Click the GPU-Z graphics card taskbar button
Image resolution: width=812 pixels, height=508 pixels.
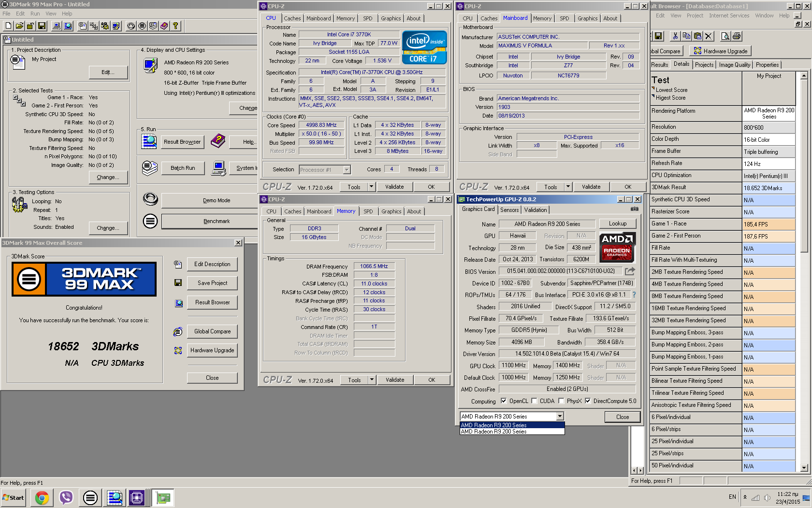pyautogui.click(x=163, y=497)
